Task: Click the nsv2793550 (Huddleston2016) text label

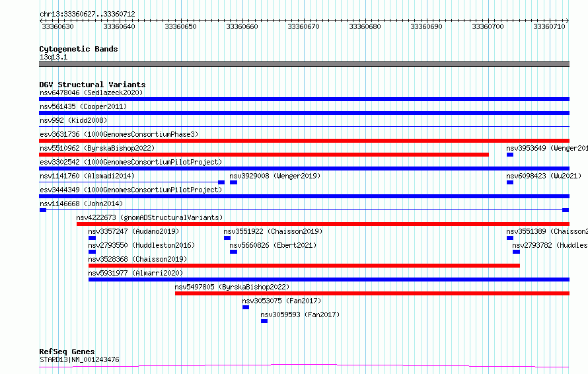Action: coord(141,245)
